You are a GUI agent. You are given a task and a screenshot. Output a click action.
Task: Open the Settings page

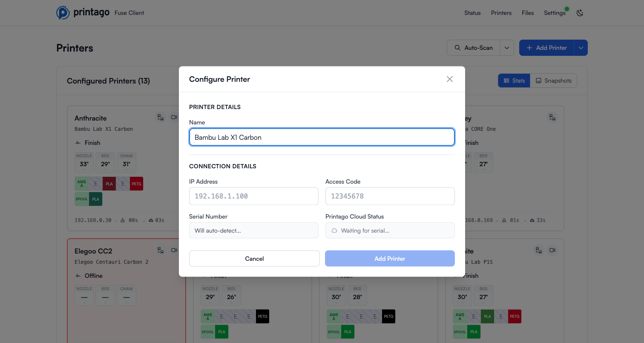pos(555,13)
